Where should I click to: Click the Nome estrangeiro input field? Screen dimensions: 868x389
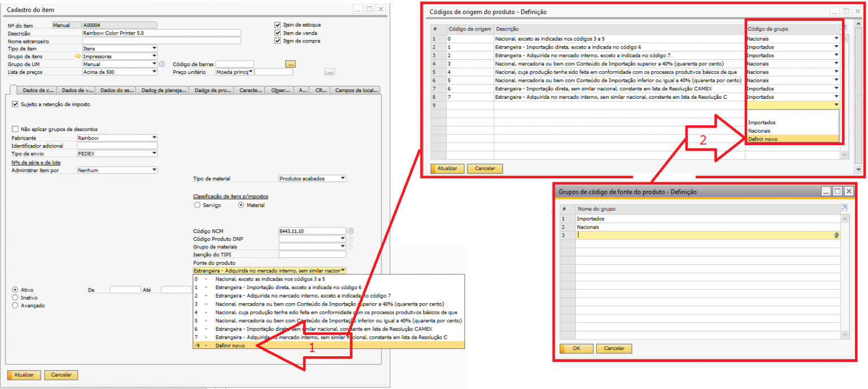tap(161, 41)
